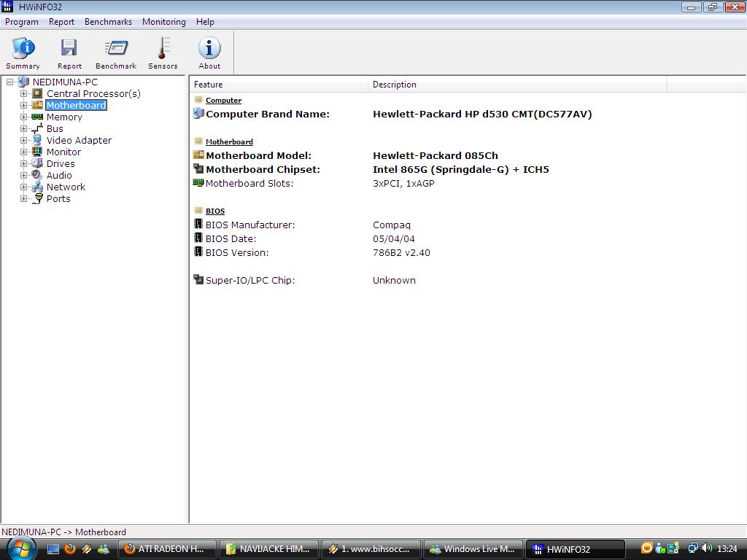Click the Feature column header

(x=279, y=85)
